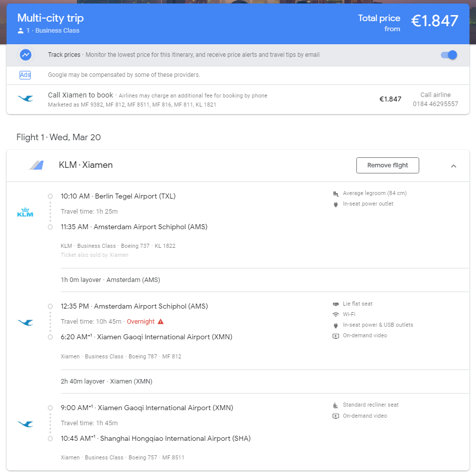
Task: Click the passenger count person icon
Action: pos(21,31)
